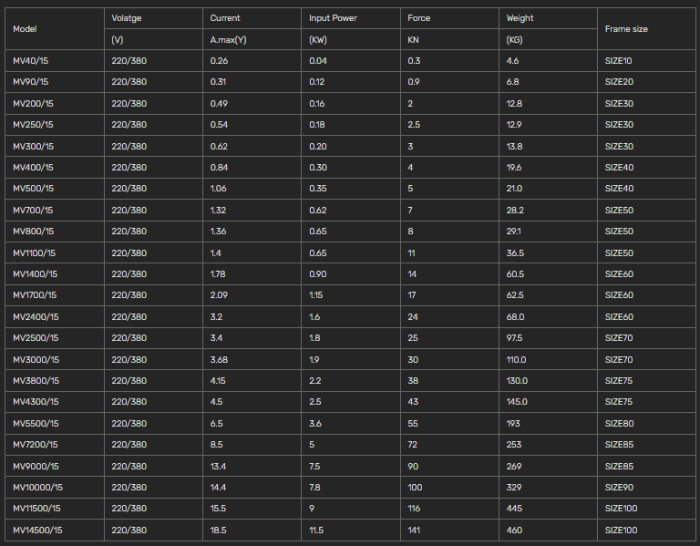The image size is (700, 546).
Task: Click the Frame size column header
Action: pyautogui.click(x=626, y=29)
